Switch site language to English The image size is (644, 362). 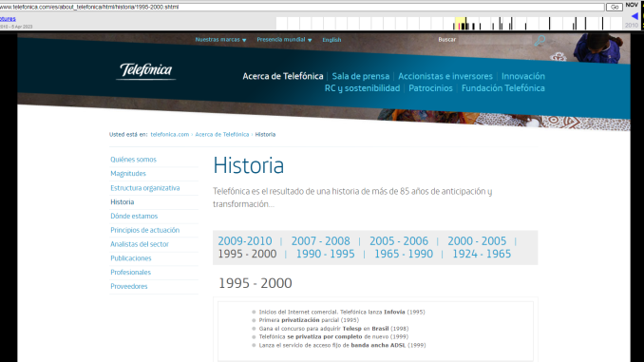tap(331, 40)
